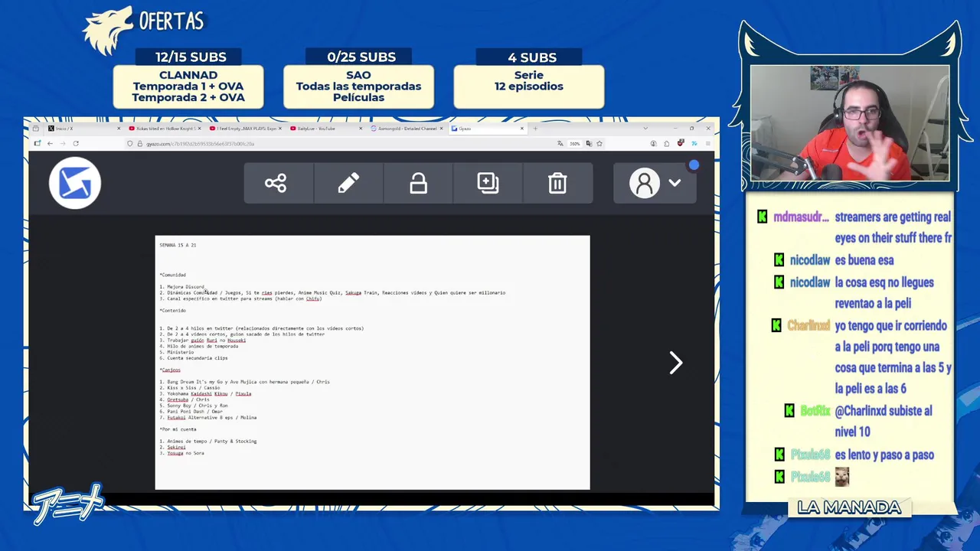Open the browser hamburger menu
The width and height of the screenshot is (980, 551).
(x=707, y=144)
